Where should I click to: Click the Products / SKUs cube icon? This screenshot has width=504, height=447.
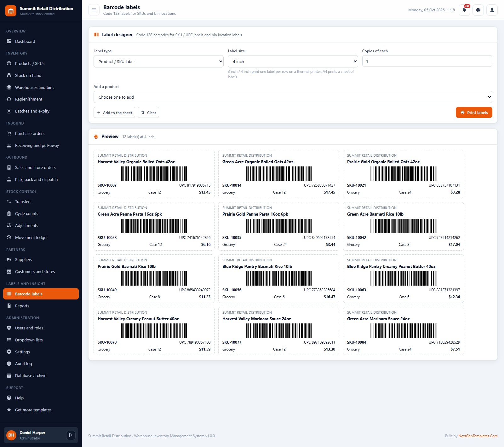(9, 63)
